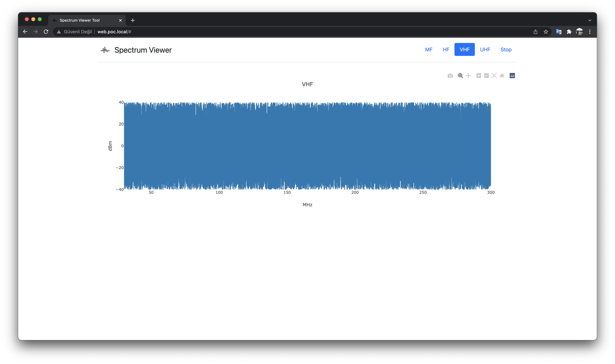615x364 pixels.
Task: Open Chrome three-dot menu
Action: (589, 32)
